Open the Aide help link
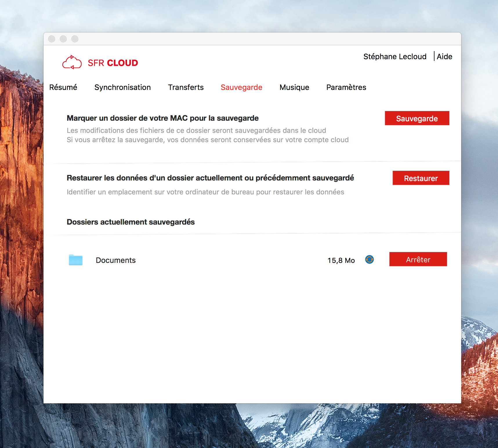 tap(444, 57)
